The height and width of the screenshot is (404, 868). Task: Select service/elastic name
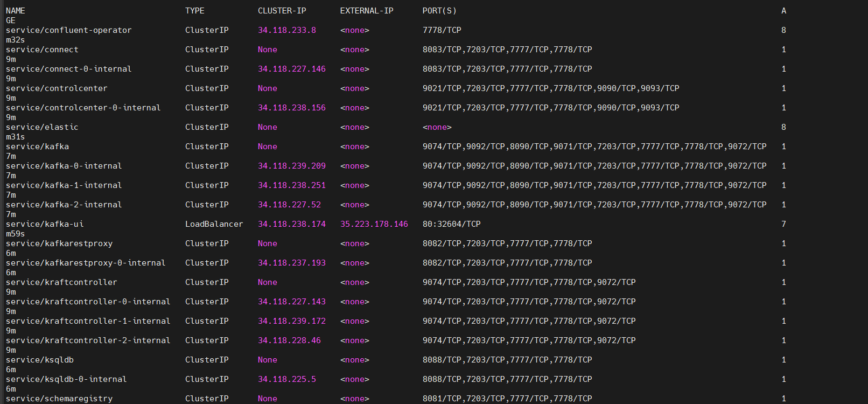pos(42,127)
